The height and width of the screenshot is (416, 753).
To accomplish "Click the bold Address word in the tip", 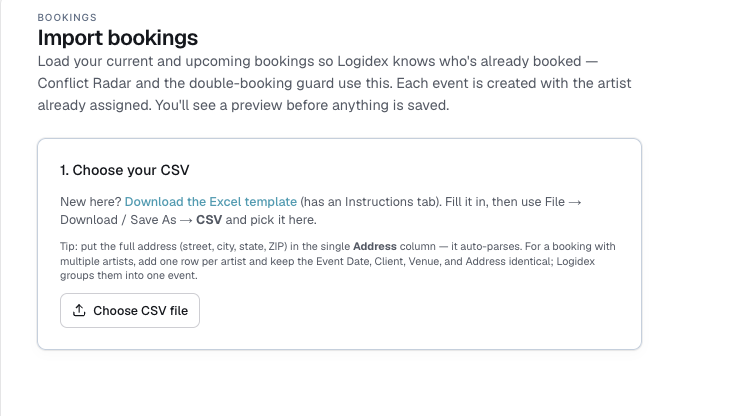I will pos(375,246).
